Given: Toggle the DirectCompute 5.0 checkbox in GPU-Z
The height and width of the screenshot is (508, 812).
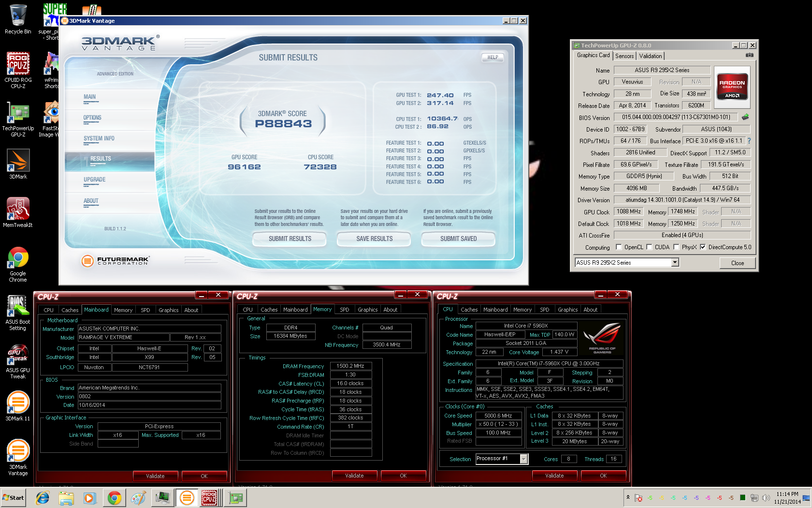Looking at the screenshot, I should [x=703, y=247].
